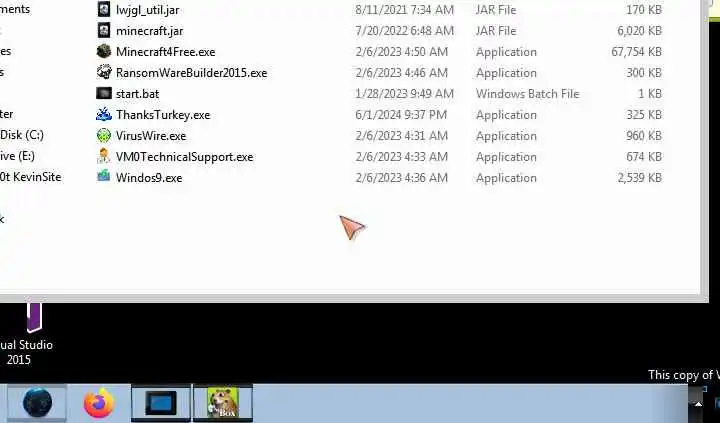720x423 pixels.
Task: Select the start.bat batch file icon
Action: [x=104, y=93]
